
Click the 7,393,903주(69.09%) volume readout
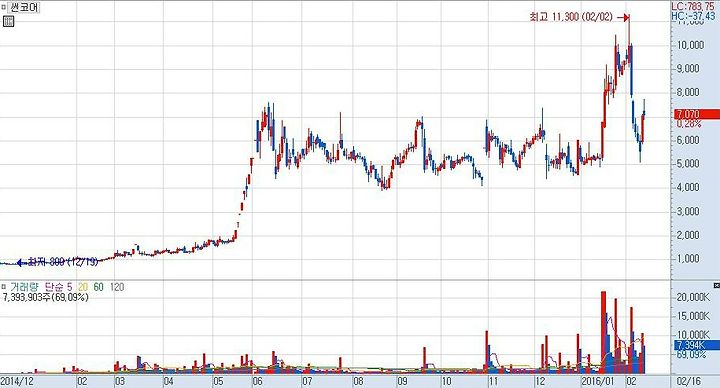pos(45,297)
